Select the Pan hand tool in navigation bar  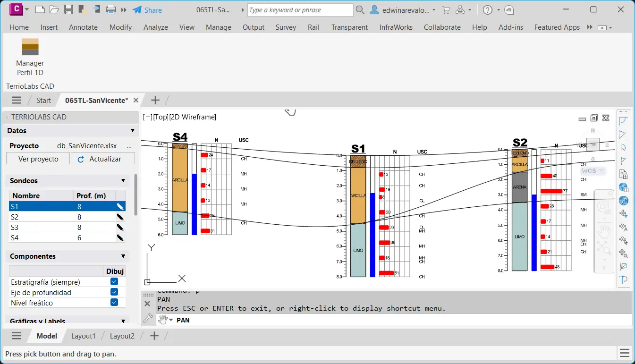point(604,231)
